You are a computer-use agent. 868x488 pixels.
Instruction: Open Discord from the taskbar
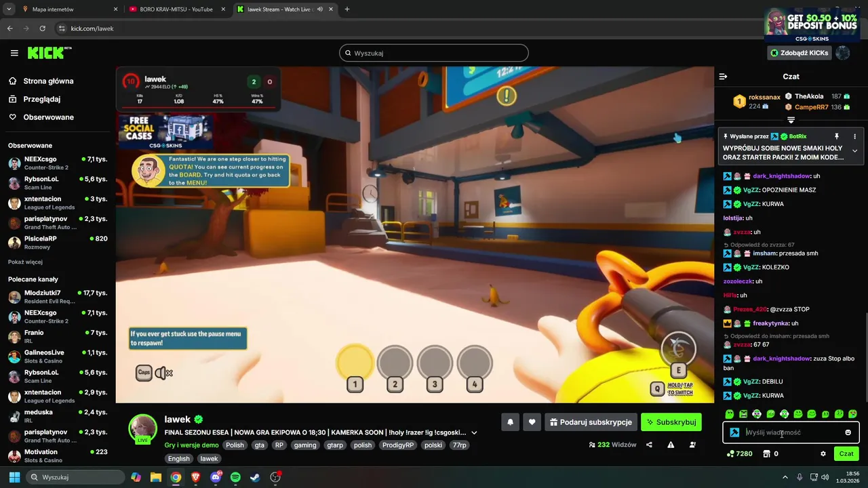click(x=216, y=477)
